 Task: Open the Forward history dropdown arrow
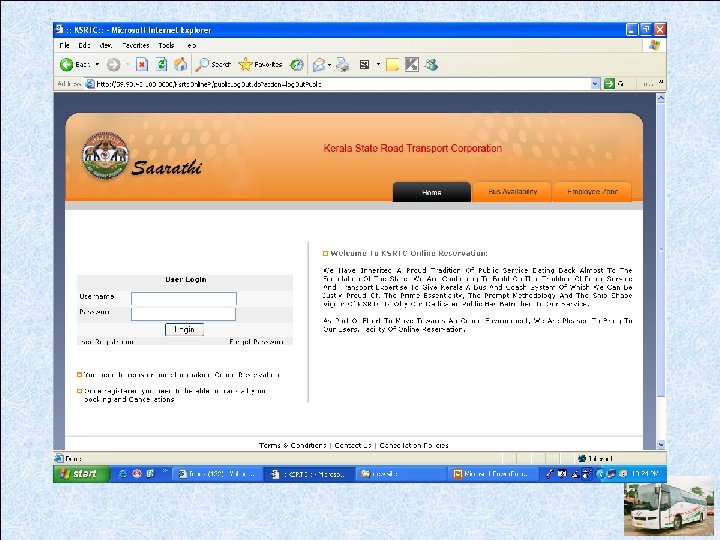(x=127, y=65)
